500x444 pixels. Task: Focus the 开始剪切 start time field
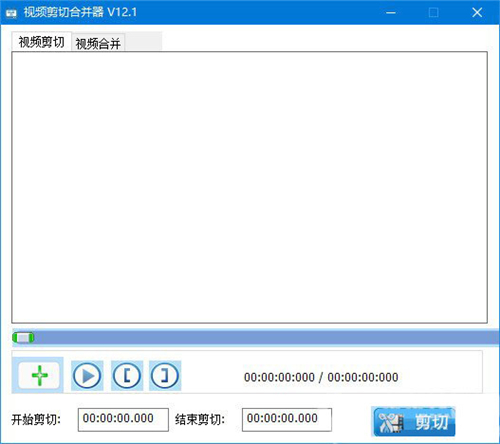coord(123,419)
